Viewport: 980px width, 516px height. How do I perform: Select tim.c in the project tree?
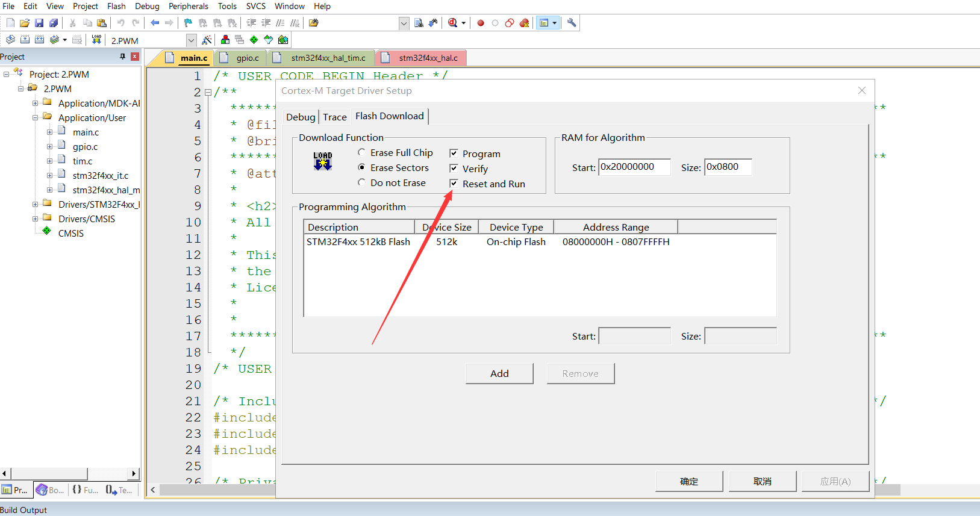83,161
